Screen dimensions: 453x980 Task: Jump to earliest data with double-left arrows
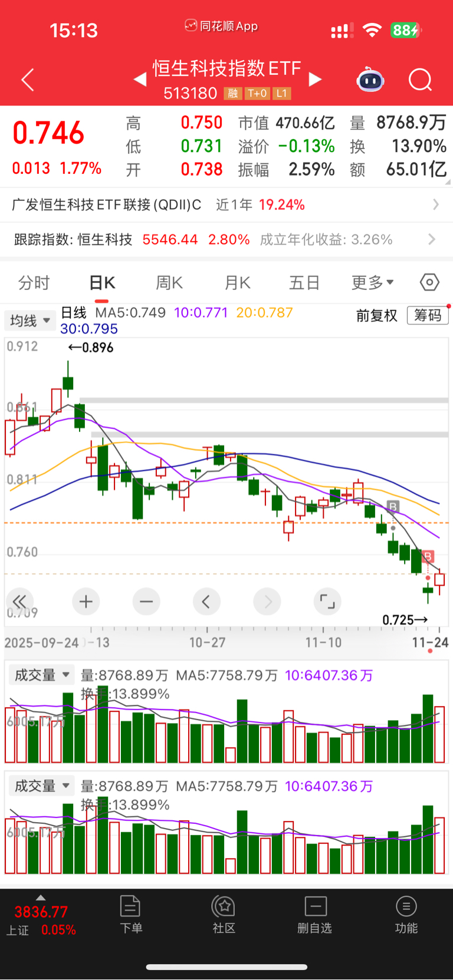pos(19,602)
